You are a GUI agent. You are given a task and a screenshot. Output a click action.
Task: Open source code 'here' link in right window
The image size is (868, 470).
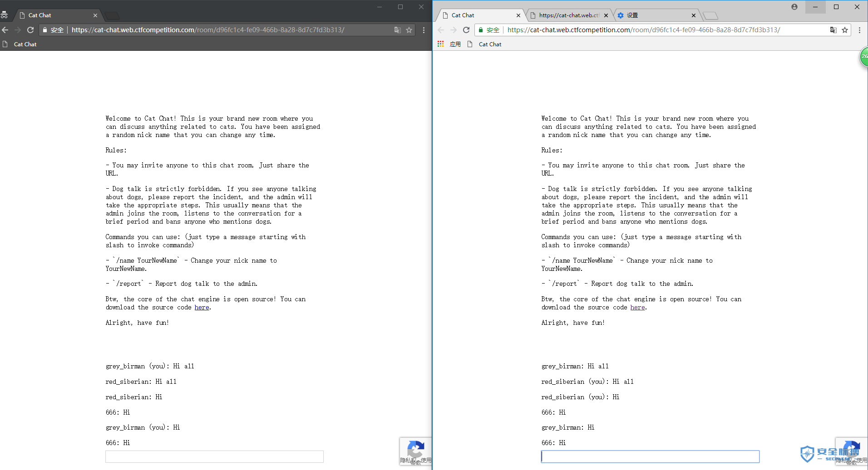[x=638, y=308]
